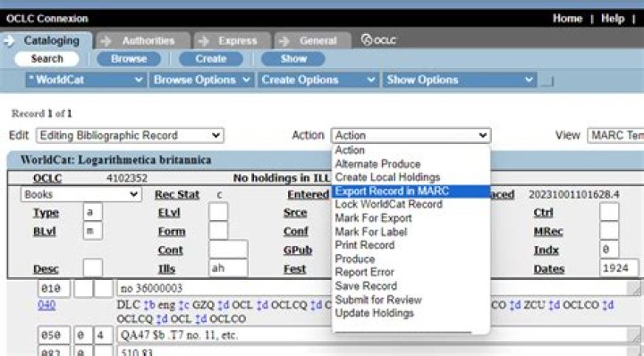The width and height of the screenshot is (644, 356).
Task: Select Alternate Produce from Action list
Action: tap(411, 164)
